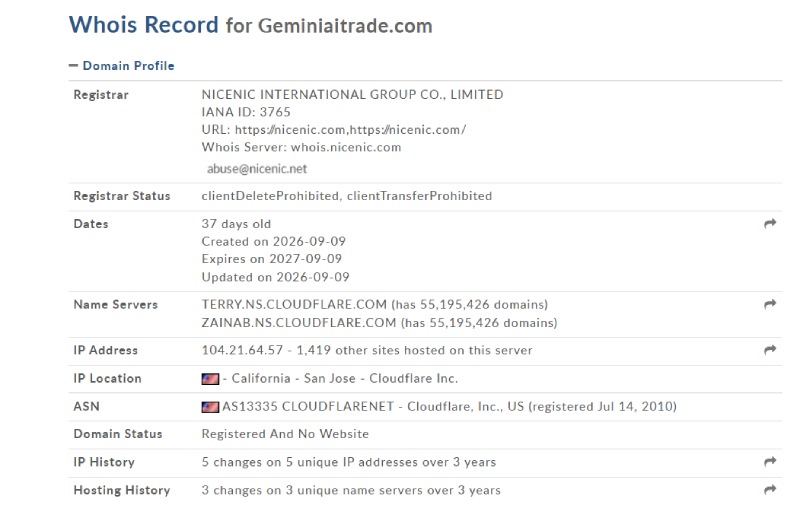
Task: Click the Domain Status row label
Action: click(118, 434)
